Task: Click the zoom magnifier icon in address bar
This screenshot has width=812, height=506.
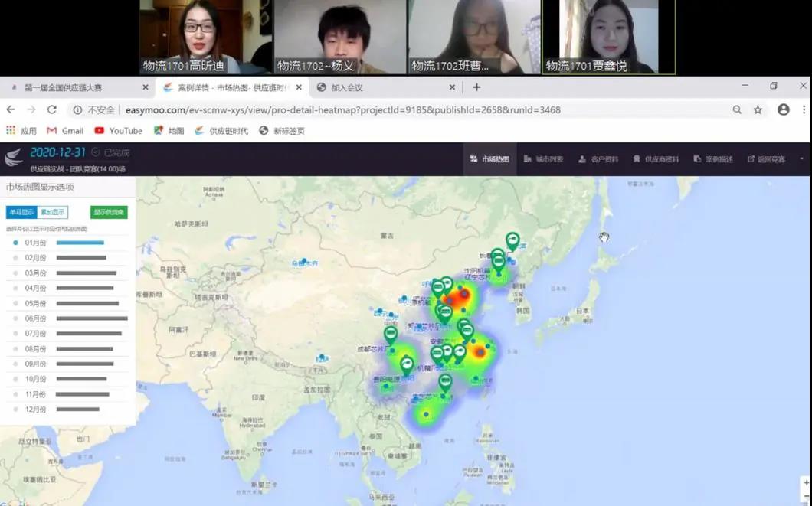Action: (x=737, y=109)
